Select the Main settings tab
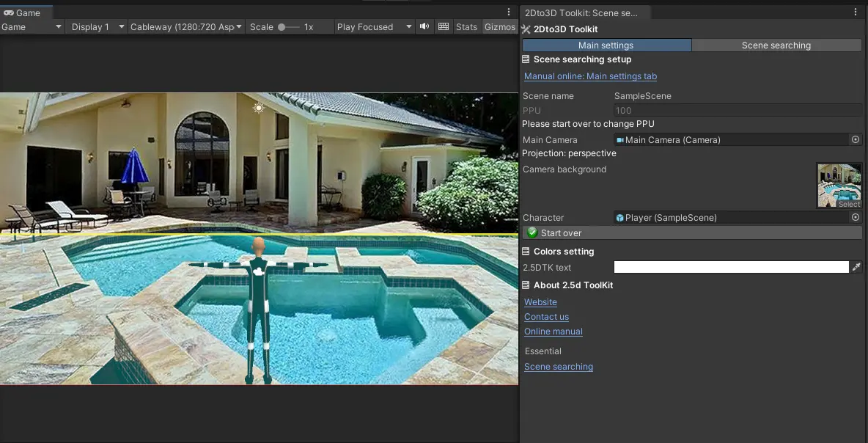This screenshot has height=443, width=868. click(x=606, y=45)
